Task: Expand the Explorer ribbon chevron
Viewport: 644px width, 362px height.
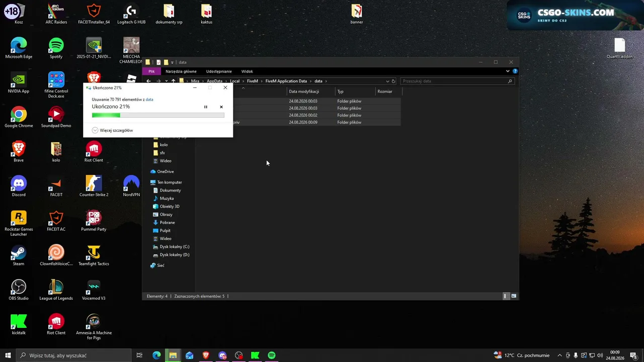Action: coord(508,71)
